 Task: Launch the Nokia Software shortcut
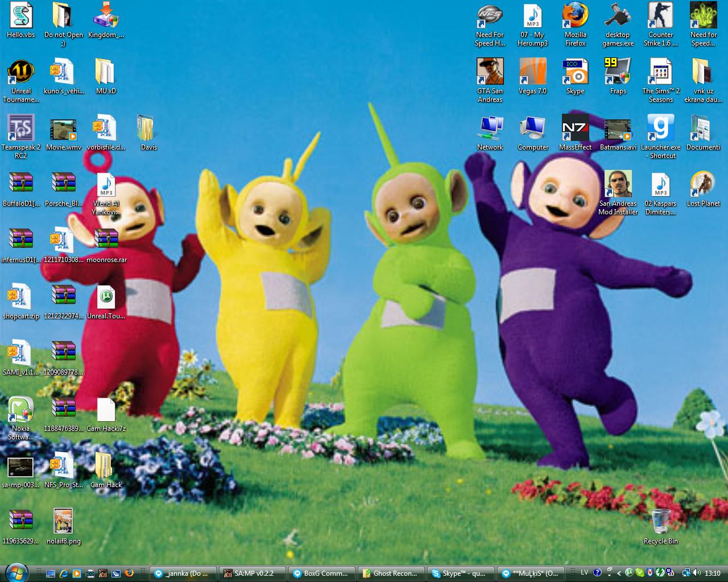tap(21, 418)
